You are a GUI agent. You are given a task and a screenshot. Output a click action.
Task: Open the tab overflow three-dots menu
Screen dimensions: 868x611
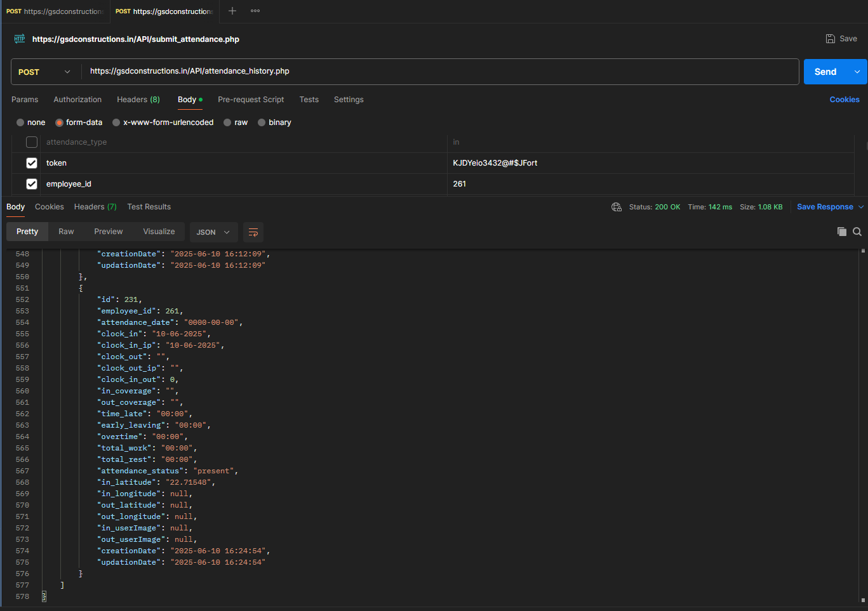coord(255,11)
